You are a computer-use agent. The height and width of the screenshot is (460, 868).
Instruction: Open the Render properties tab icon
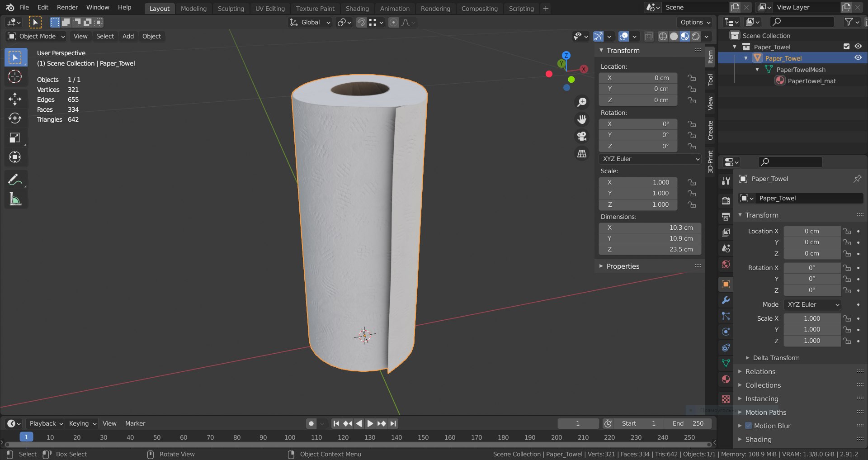726,201
